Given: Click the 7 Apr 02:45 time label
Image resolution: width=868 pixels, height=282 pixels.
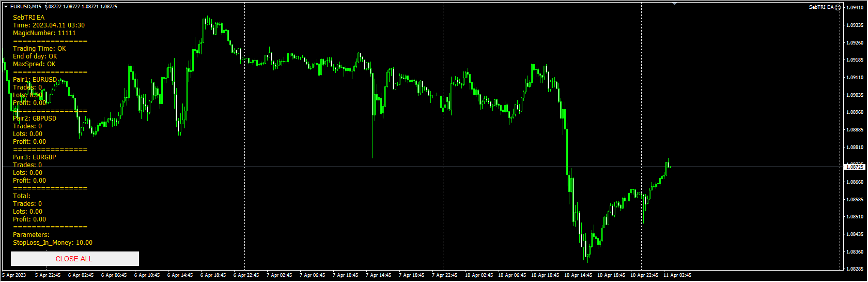Looking at the screenshot, I should click(x=280, y=275).
